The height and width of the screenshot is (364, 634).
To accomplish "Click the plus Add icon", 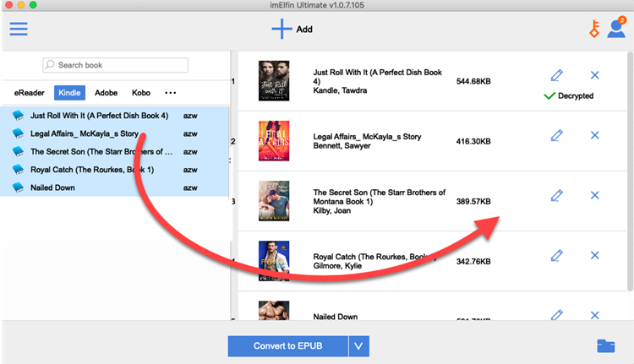I will click(x=281, y=29).
